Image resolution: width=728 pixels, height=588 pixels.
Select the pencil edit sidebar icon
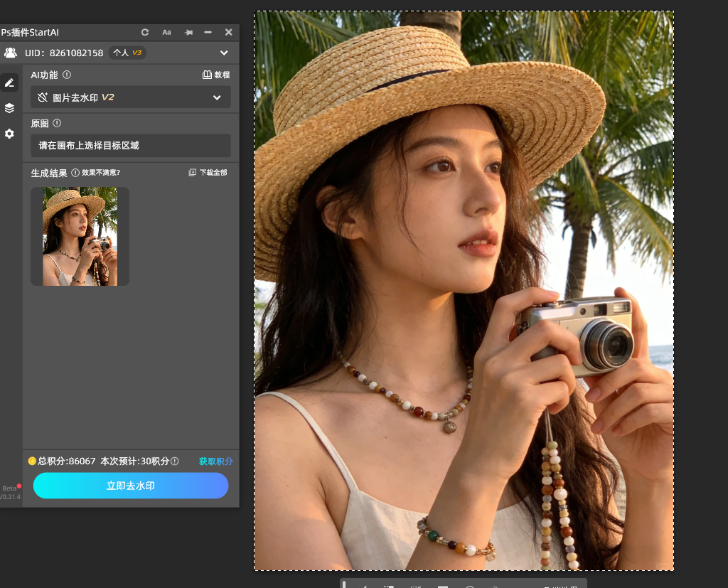(9, 82)
